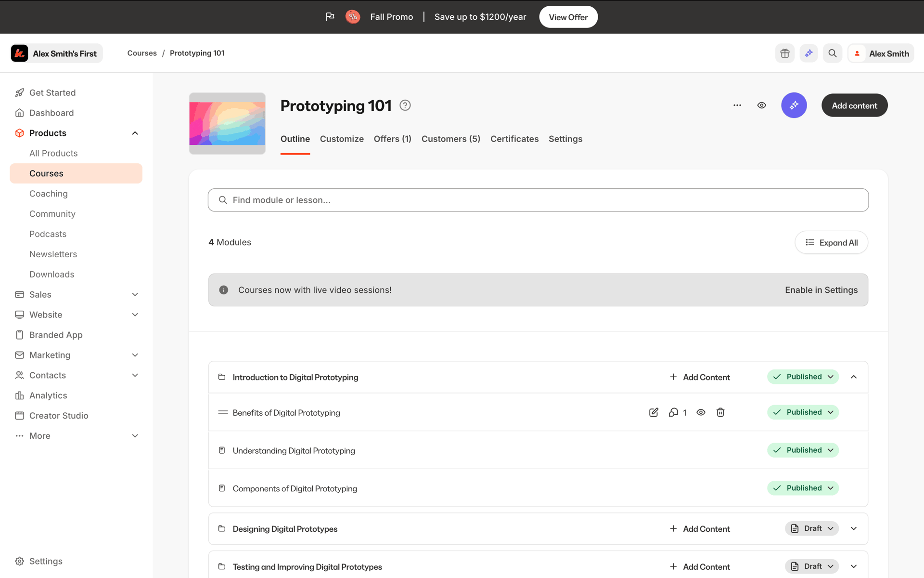The image size is (924, 578).
Task: Click View Offer in promo banner
Action: click(x=568, y=17)
